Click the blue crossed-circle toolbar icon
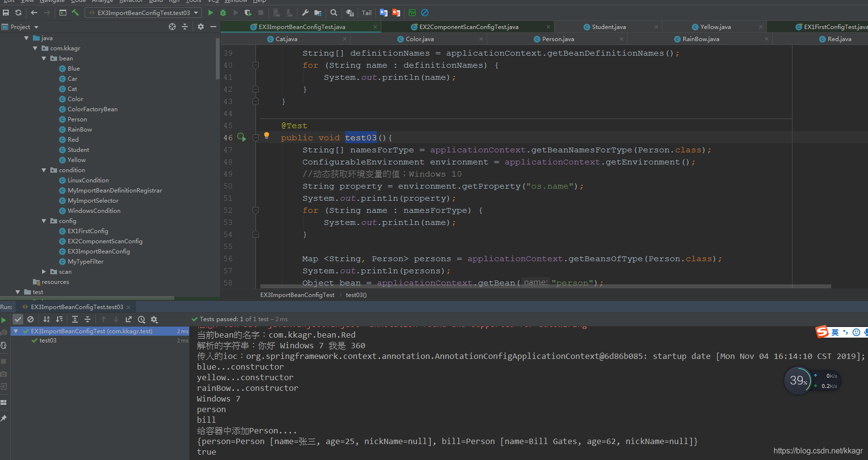 tap(425, 13)
